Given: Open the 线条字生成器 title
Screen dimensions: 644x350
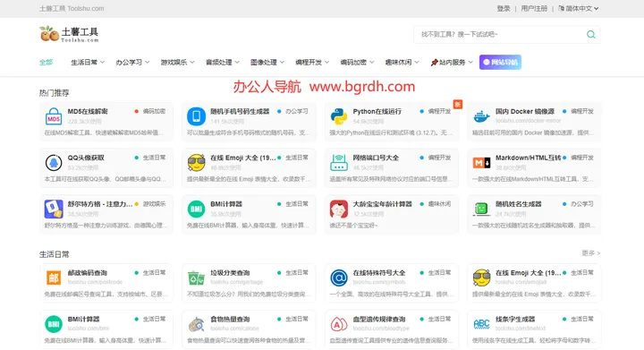Looking at the screenshot, I should 515,320.
